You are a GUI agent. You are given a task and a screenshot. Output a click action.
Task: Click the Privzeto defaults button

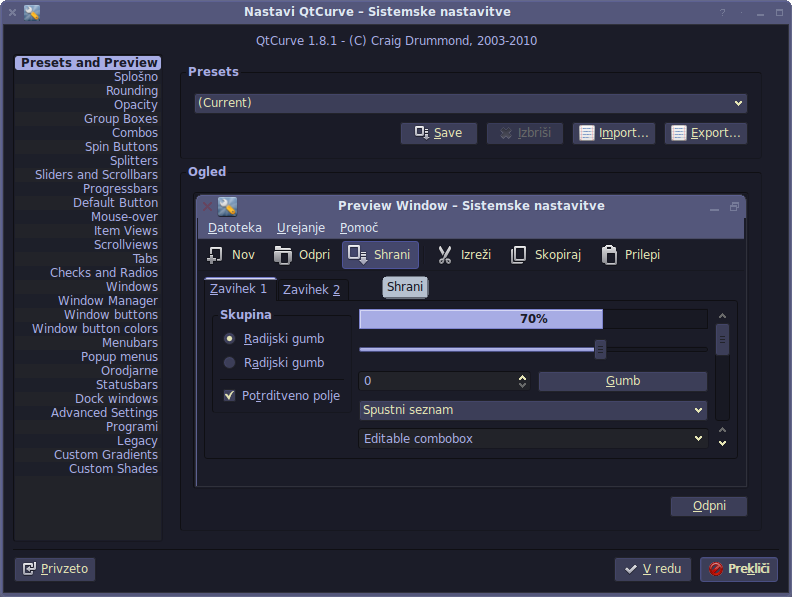click(x=55, y=569)
